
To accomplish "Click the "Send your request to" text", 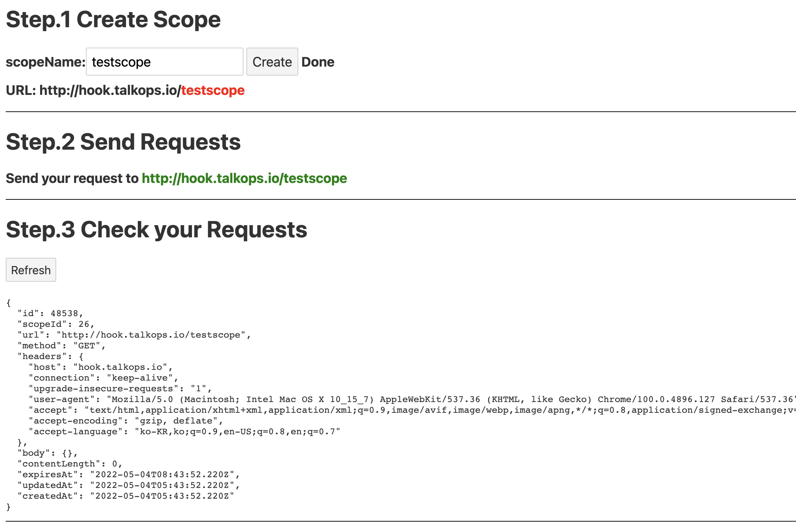I will tap(72, 178).
